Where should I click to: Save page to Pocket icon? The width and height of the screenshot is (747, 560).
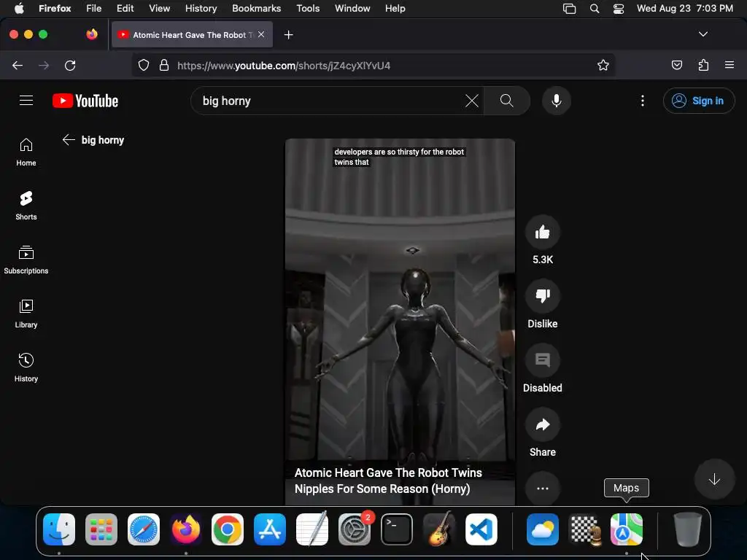[676, 65]
